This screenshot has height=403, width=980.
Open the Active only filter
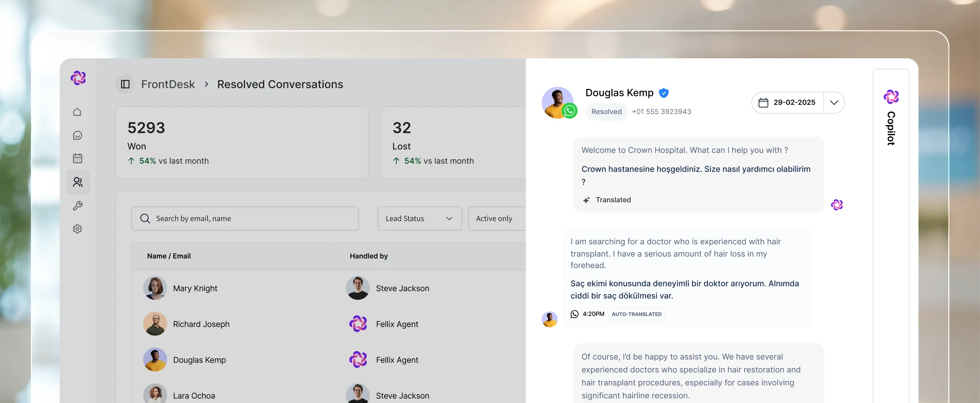click(497, 218)
